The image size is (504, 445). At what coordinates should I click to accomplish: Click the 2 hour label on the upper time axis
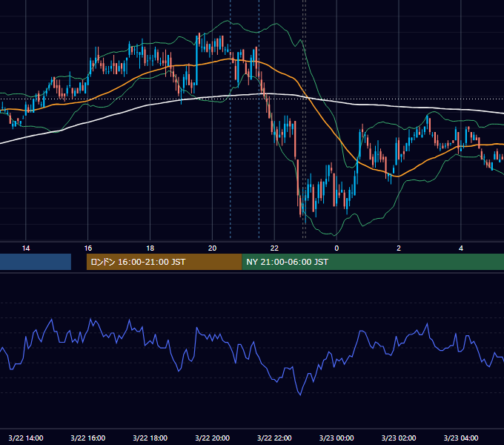(x=399, y=248)
